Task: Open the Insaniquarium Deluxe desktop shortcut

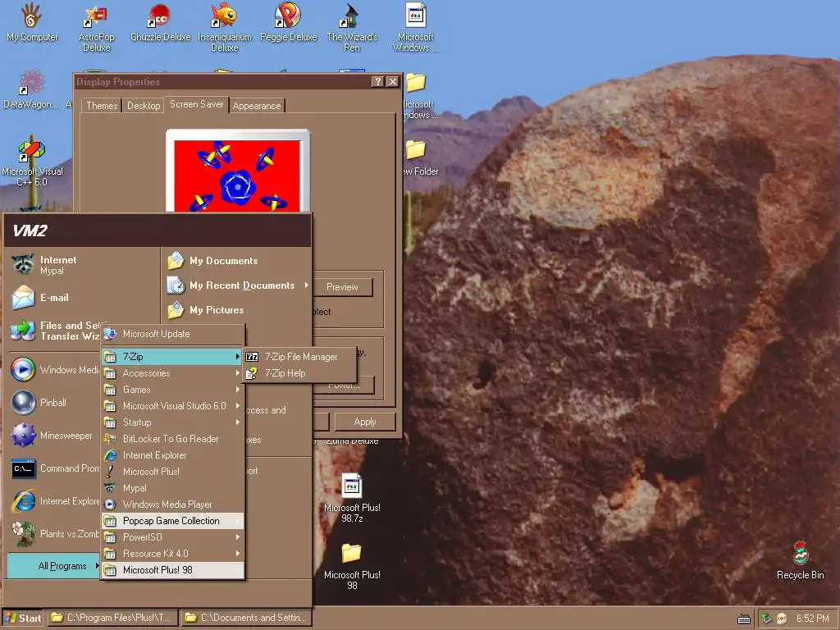Action: [x=225, y=27]
